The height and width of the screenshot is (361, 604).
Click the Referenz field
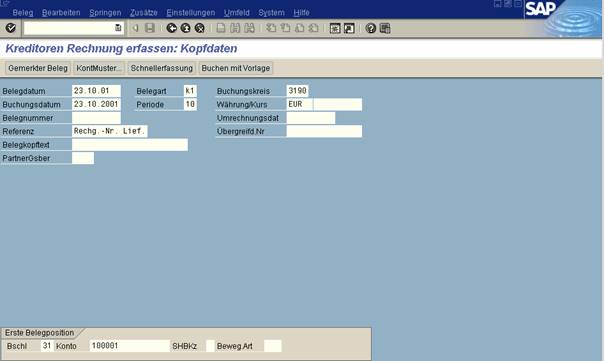coord(109,131)
